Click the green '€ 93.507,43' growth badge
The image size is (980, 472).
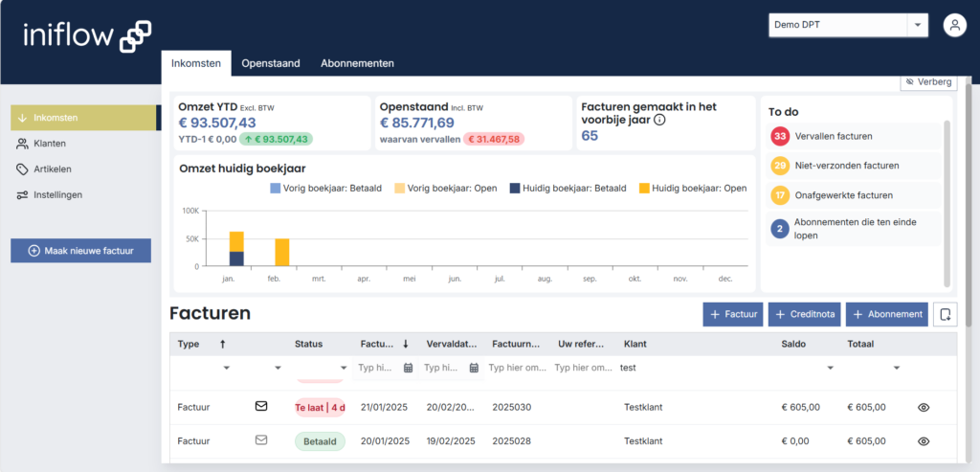pyautogui.click(x=277, y=139)
